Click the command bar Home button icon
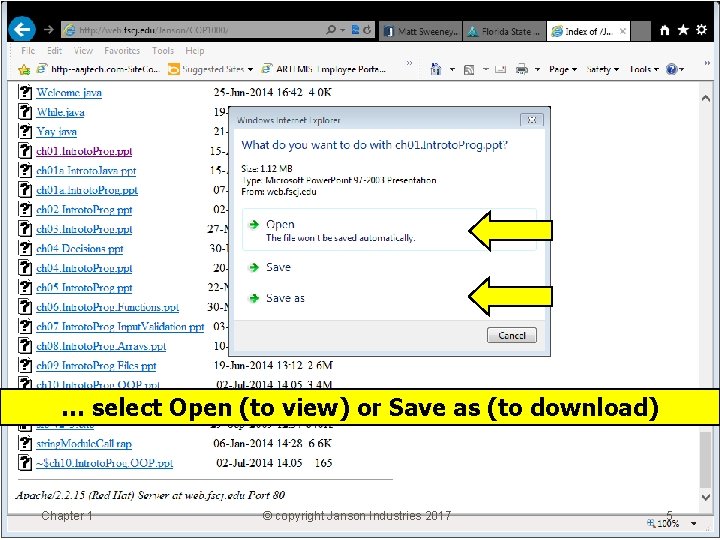720x540 pixels. (x=436, y=69)
